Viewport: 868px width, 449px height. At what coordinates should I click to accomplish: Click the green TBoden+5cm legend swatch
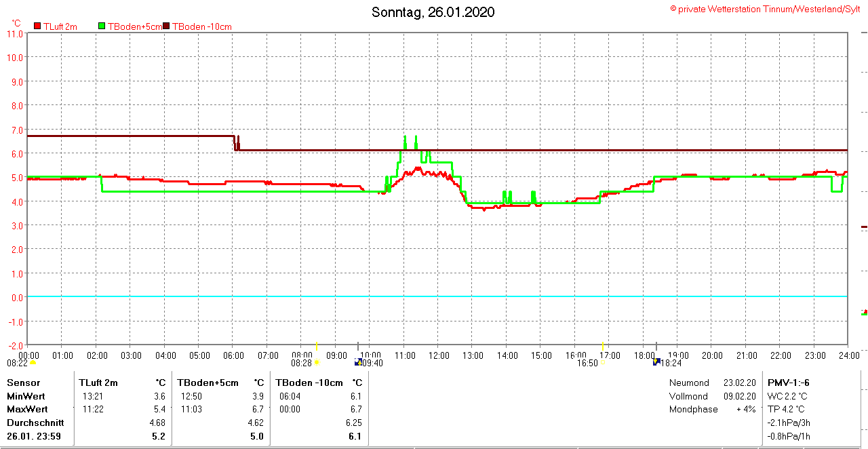102,26
